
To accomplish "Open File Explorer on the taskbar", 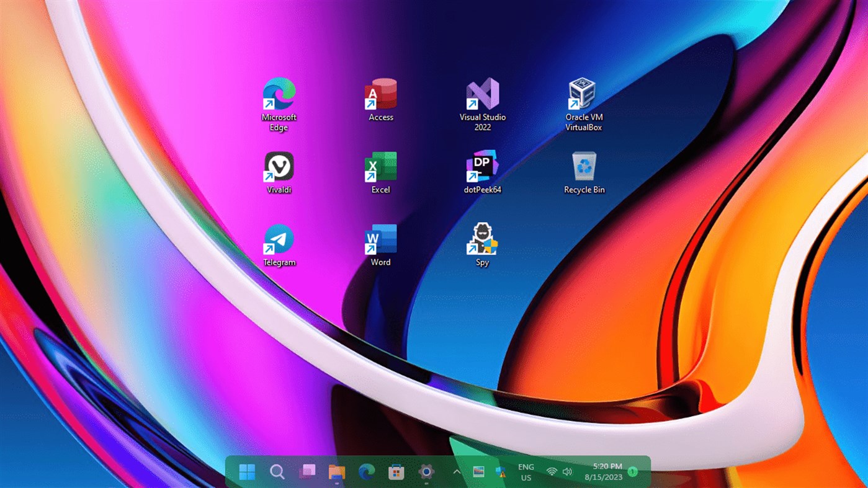I will [x=336, y=471].
